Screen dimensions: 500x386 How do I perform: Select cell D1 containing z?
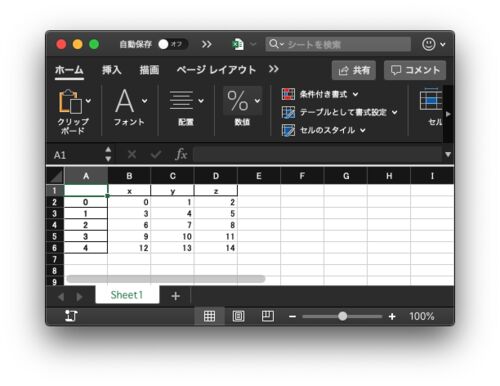point(216,191)
